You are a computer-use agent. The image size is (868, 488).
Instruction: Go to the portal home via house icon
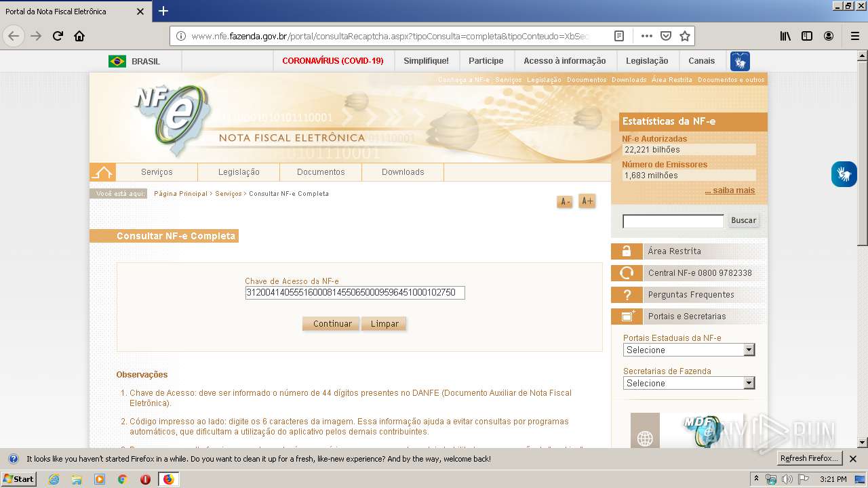[x=102, y=172]
